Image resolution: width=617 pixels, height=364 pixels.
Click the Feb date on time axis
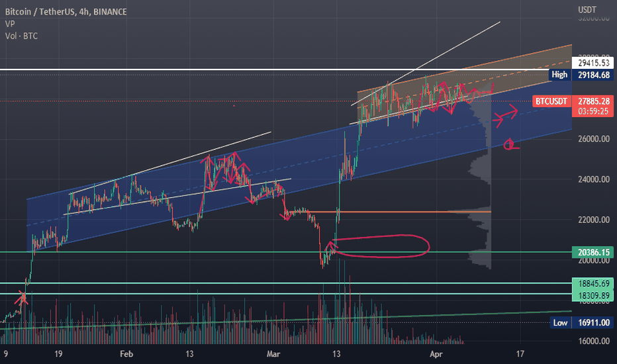[x=126, y=354]
